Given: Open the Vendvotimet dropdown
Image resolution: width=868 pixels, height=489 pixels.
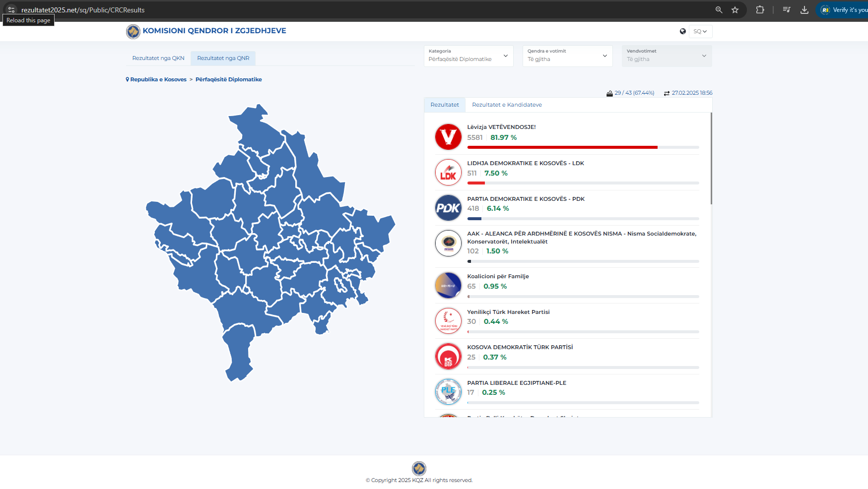Looking at the screenshot, I should [x=667, y=56].
